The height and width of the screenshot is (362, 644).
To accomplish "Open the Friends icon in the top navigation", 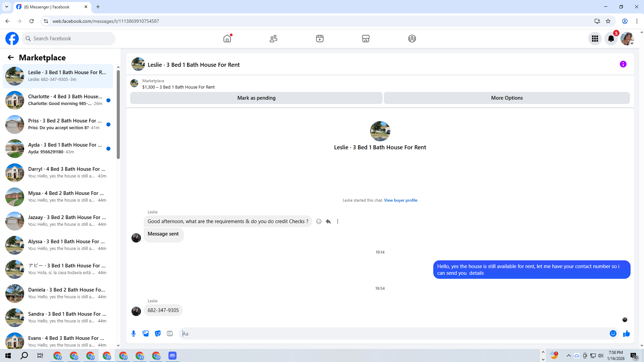I will coord(274,39).
